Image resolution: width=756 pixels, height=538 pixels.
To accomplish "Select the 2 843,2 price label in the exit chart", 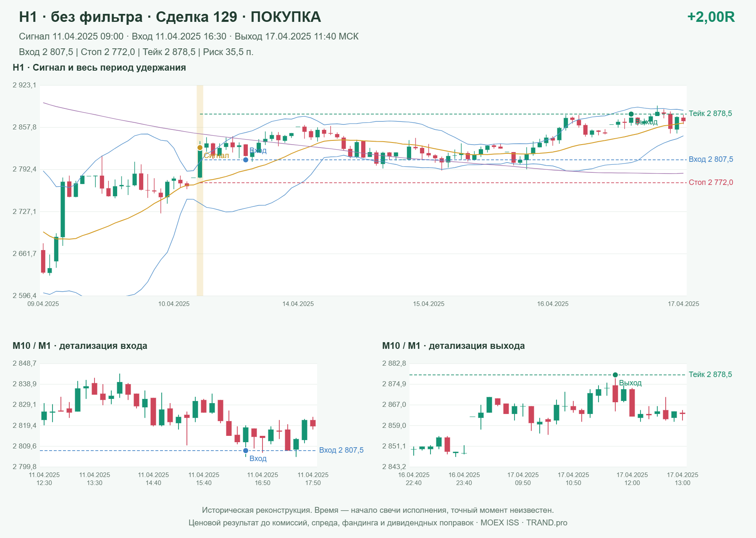I will 394,467.
